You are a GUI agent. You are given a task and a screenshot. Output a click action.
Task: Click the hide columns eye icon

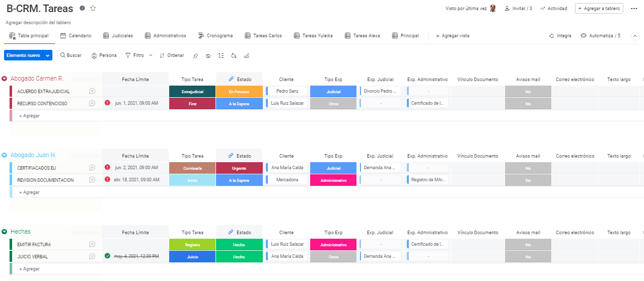[208, 55]
